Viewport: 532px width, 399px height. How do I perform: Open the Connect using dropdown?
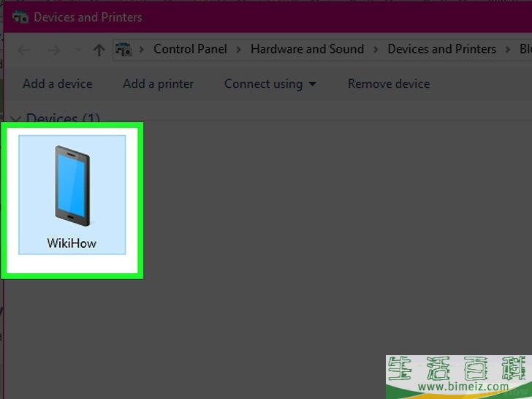coord(270,84)
